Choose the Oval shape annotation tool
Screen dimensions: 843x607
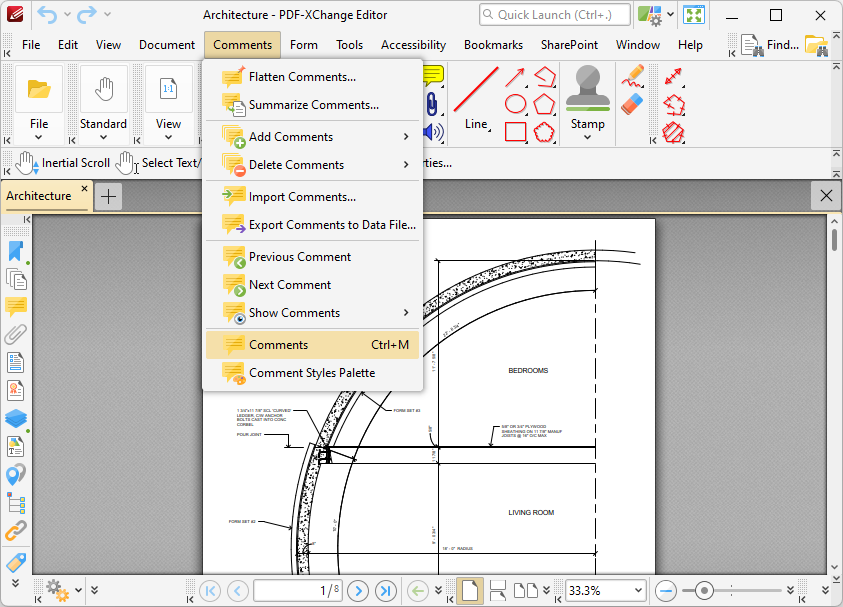(x=515, y=104)
